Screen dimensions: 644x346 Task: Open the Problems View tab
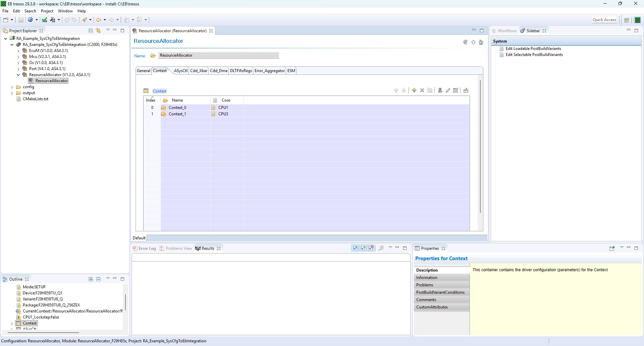coord(176,248)
